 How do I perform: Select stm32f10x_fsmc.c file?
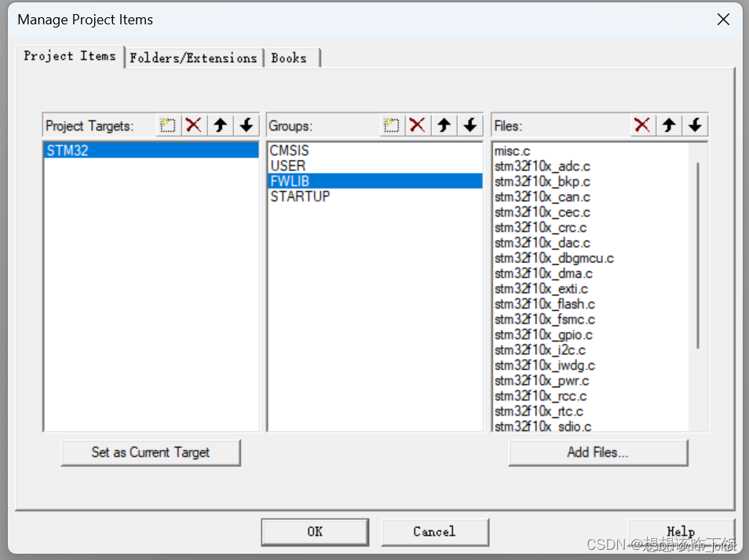591,319
